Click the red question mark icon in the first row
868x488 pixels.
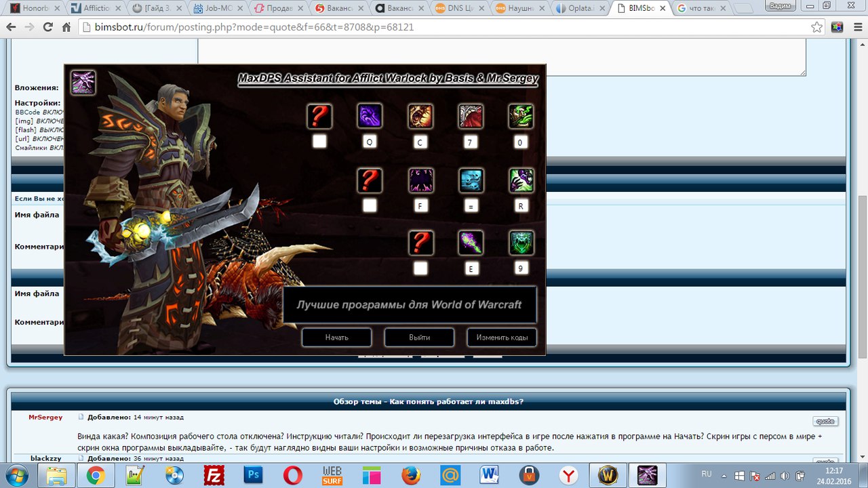coord(319,117)
